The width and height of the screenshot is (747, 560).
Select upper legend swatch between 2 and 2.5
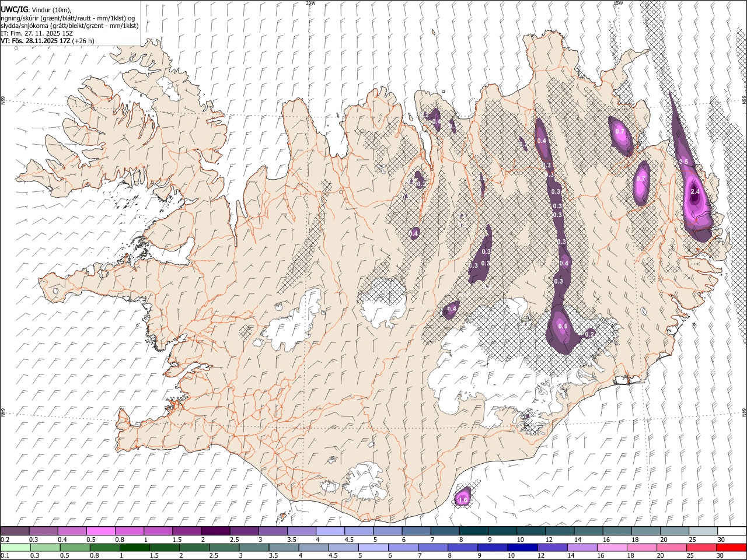coord(215,531)
